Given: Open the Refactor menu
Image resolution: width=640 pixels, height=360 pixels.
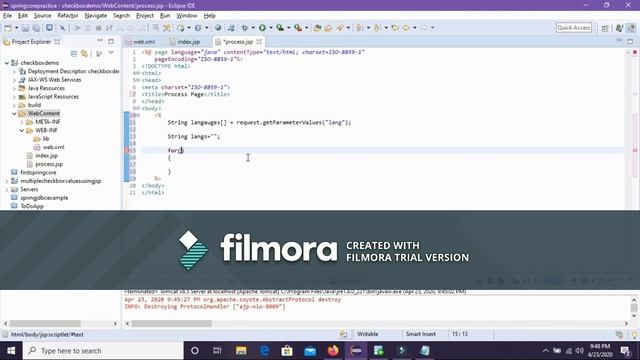Looking at the screenshot, I should 68,16.
